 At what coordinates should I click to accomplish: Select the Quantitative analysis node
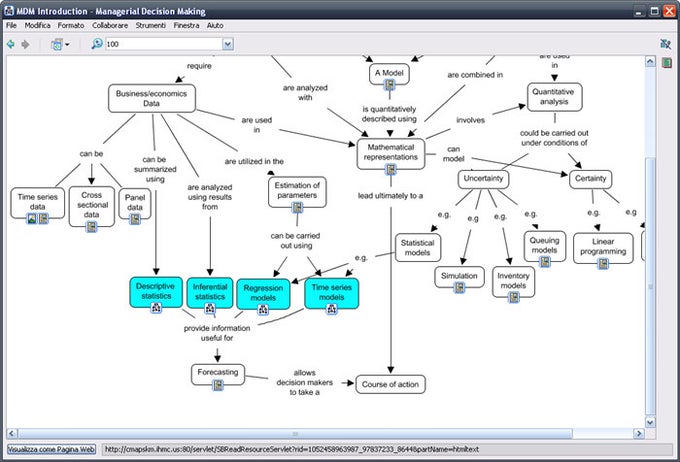point(554,97)
